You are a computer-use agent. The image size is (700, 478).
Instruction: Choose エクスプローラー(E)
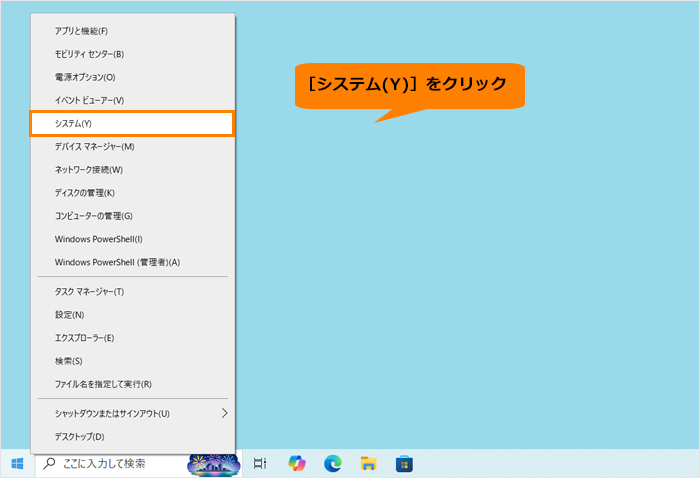click(x=133, y=338)
